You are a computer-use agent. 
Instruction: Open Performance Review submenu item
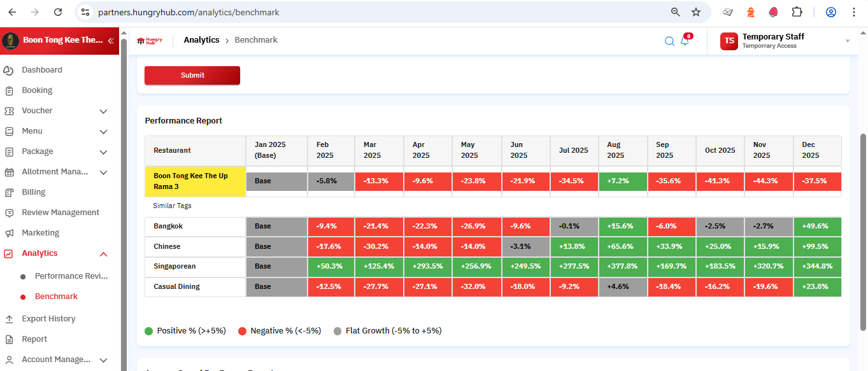pyautogui.click(x=71, y=276)
